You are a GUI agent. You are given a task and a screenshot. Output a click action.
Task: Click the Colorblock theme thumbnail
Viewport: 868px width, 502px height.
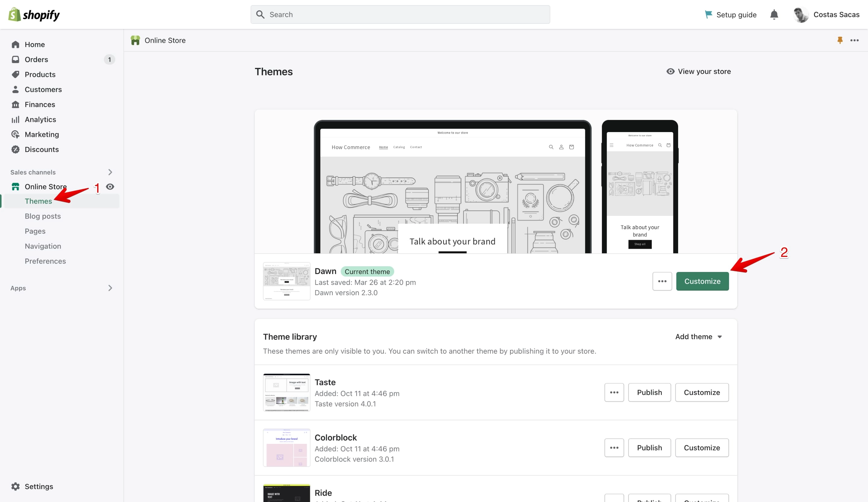[x=287, y=447]
